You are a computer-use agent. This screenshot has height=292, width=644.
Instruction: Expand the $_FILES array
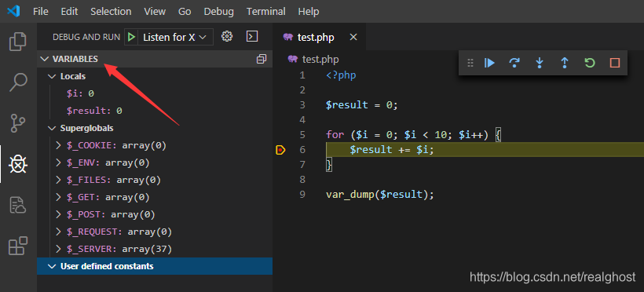tap(59, 180)
